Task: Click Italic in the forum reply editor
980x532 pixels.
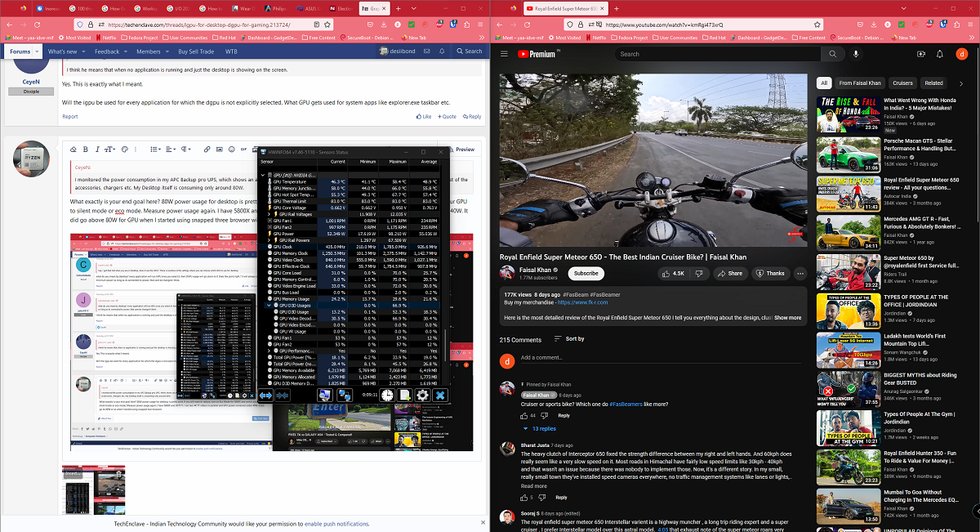Action: 98,150
